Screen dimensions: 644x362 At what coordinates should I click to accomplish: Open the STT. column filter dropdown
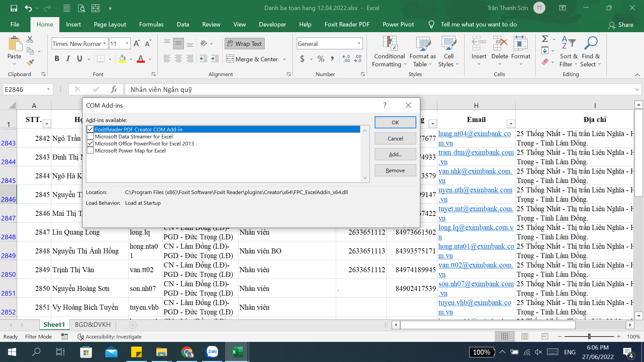[47, 124]
